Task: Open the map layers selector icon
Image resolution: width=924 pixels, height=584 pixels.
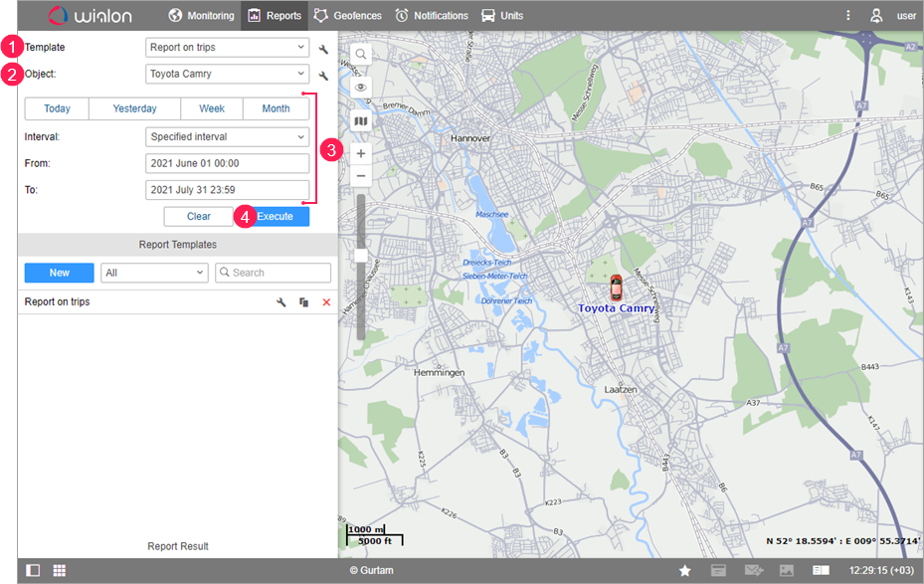Action: (361, 121)
